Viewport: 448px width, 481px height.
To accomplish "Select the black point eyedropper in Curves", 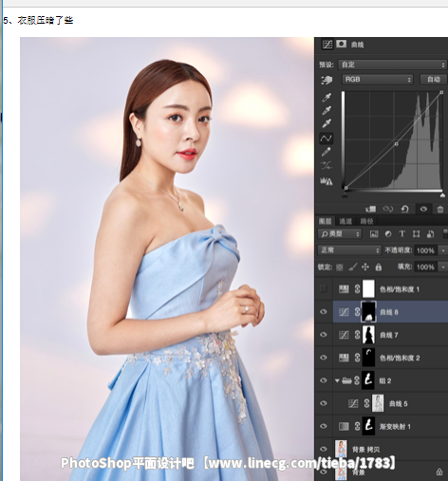I will click(x=327, y=98).
